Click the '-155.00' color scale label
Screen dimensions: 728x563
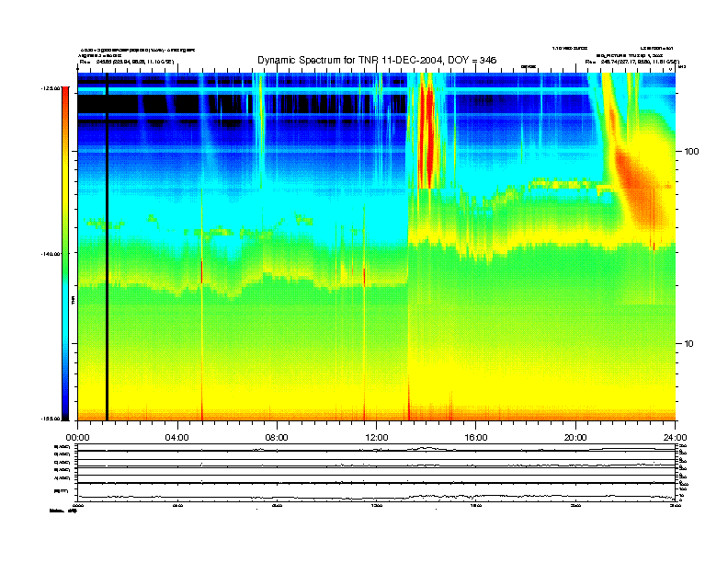click(51, 419)
